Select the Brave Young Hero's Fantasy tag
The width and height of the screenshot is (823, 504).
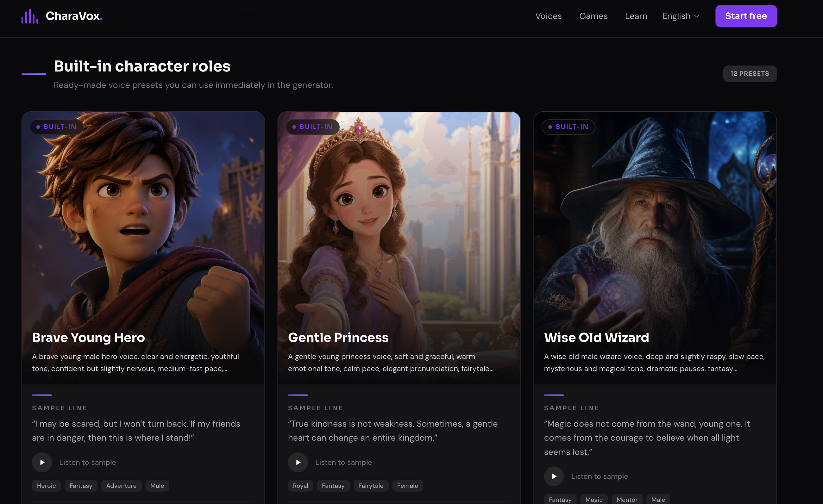coord(81,486)
